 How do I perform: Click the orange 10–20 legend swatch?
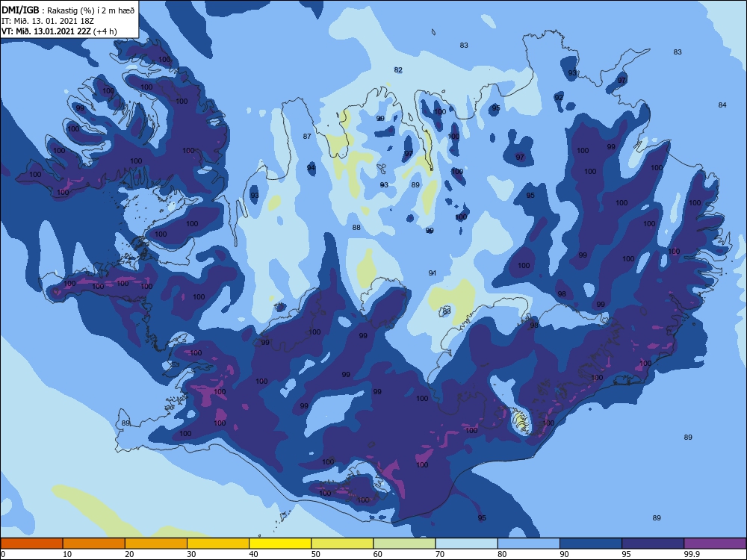coord(94,544)
